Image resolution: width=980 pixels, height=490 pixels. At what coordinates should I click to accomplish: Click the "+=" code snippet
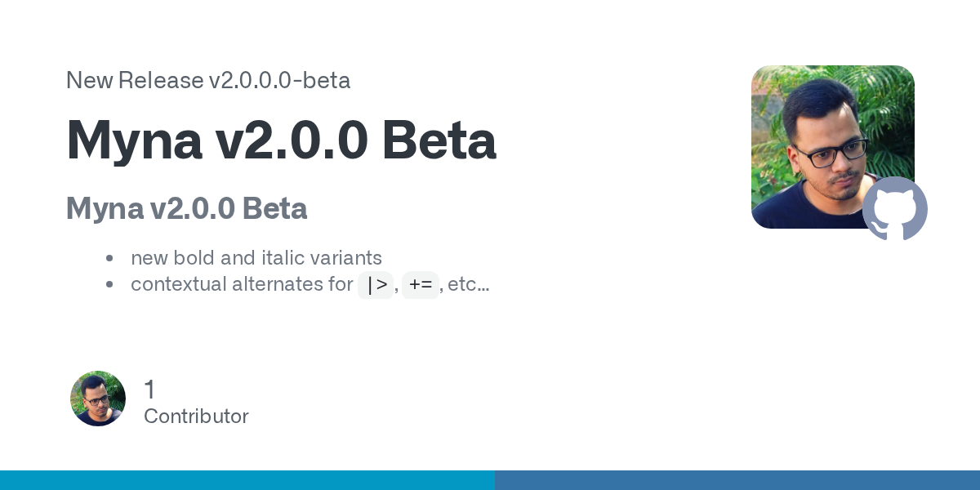tap(421, 285)
